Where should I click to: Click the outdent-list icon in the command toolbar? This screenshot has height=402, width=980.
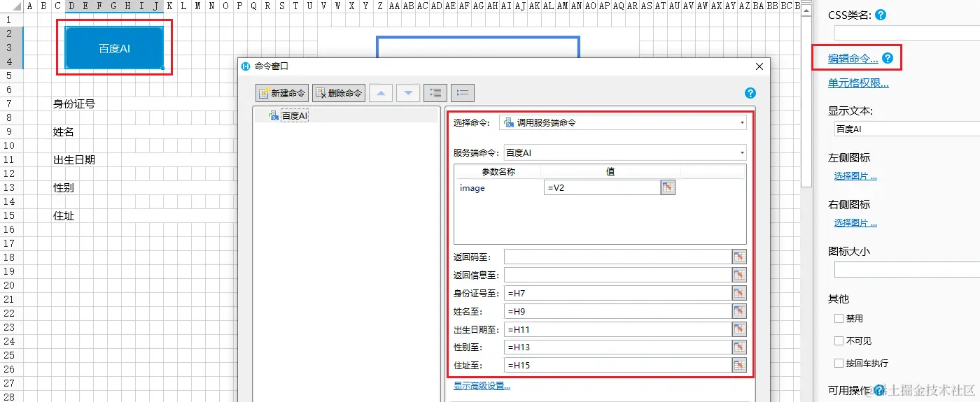coord(463,93)
